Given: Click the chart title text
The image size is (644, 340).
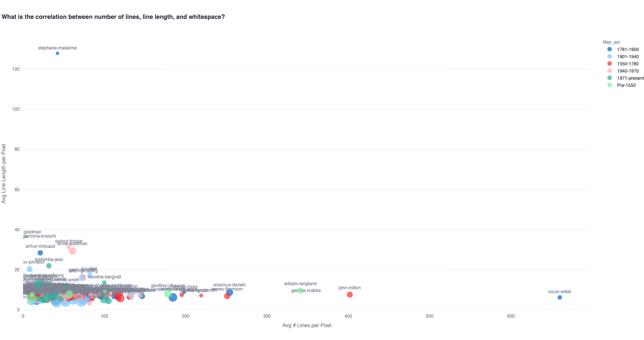Looking at the screenshot, I should [x=113, y=17].
